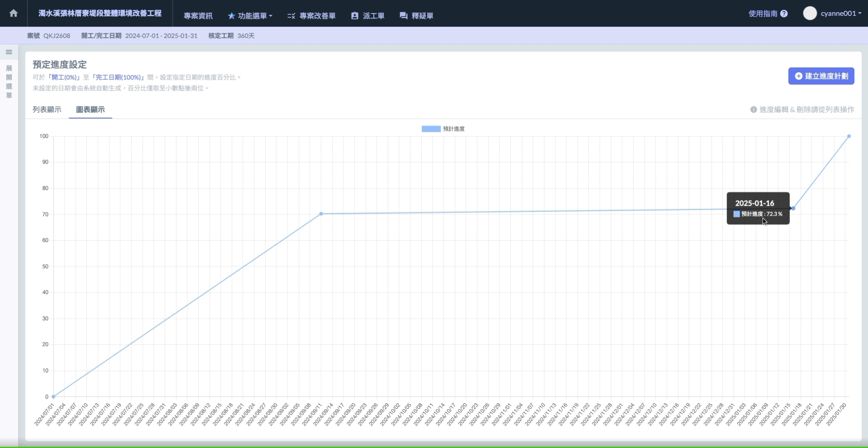Viewport: 868px width, 448px height.
Task: Toggle the hamburger sidebar menu icon
Action: [x=9, y=52]
